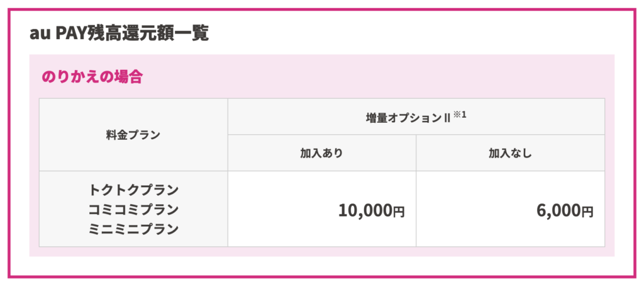Click the 増量オプションⅡ header cell
This screenshot has width=644, height=286.
click(x=416, y=117)
